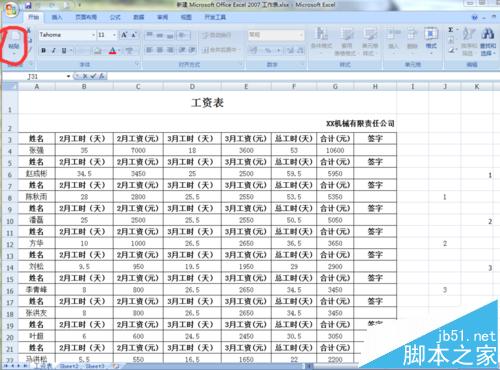Select row 10 header
The width and height of the screenshot is (500, 370).
[x=10, y=221]
